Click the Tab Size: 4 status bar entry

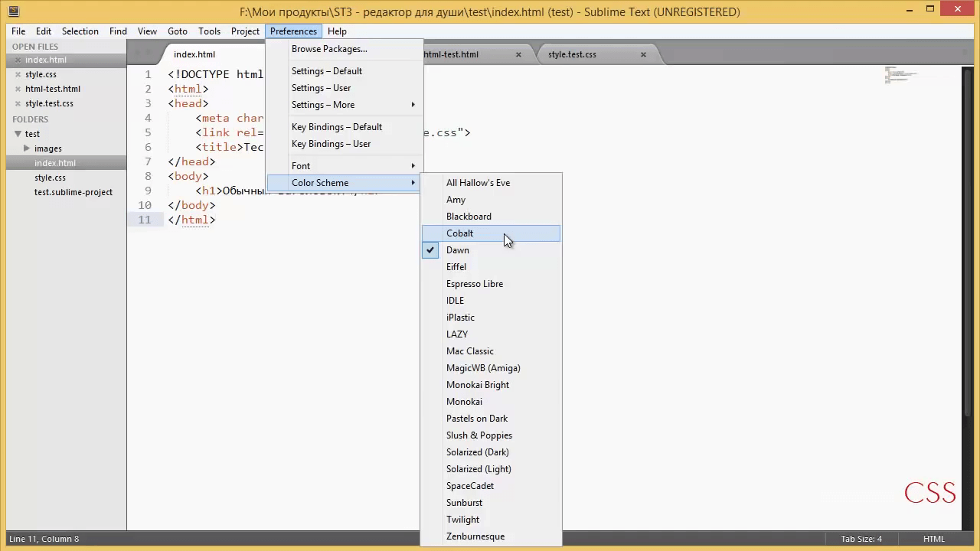(x=861, y=539)
